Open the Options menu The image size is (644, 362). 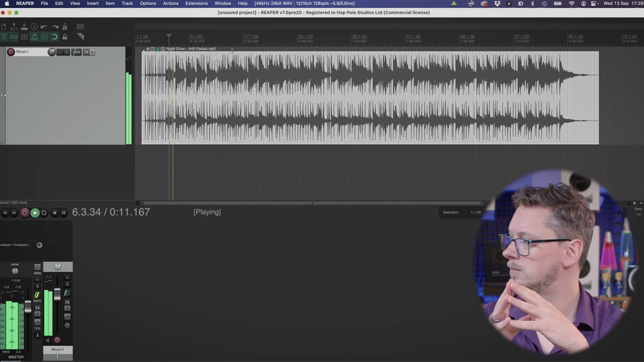[x=148, y=3]
